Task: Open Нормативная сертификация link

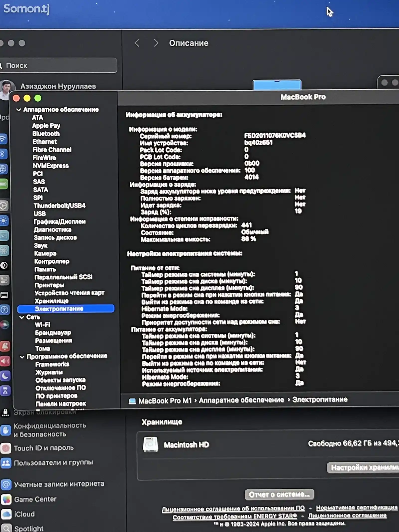Action: click(x=357, y=508)
